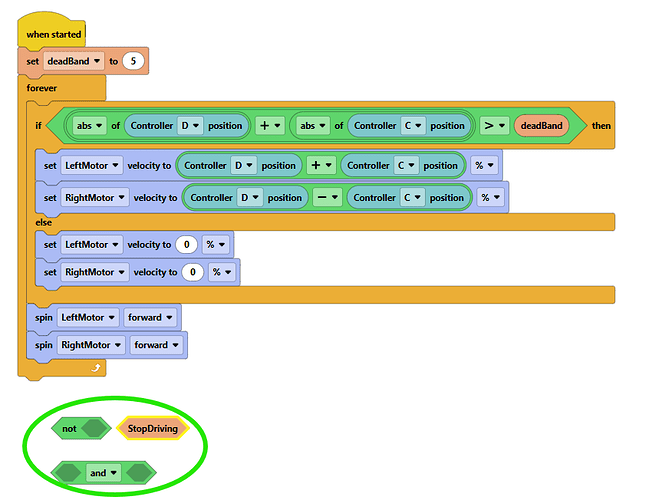
Task: Click the left empty slot of the and block
Action: coord(68,473)
